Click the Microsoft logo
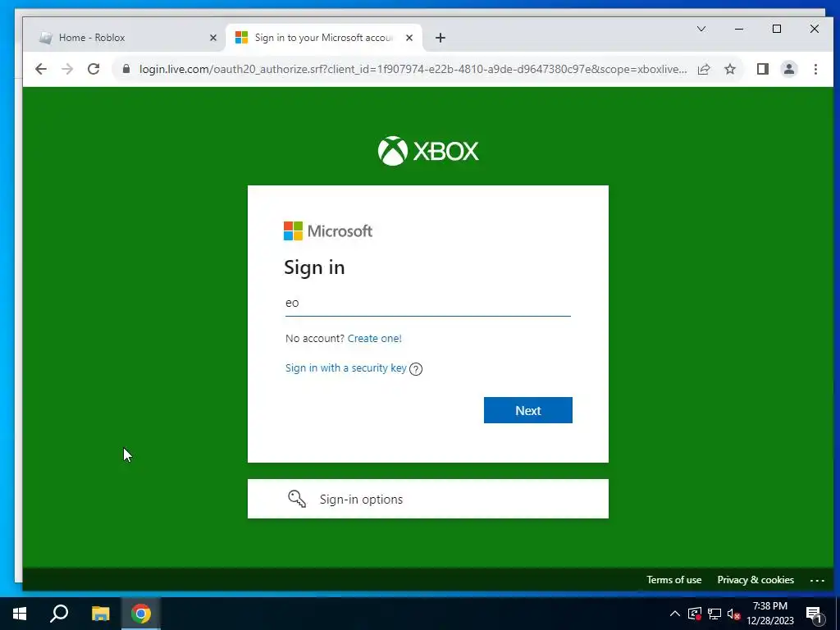This screenshot has height=630, width=840. (x=328, y=231)
